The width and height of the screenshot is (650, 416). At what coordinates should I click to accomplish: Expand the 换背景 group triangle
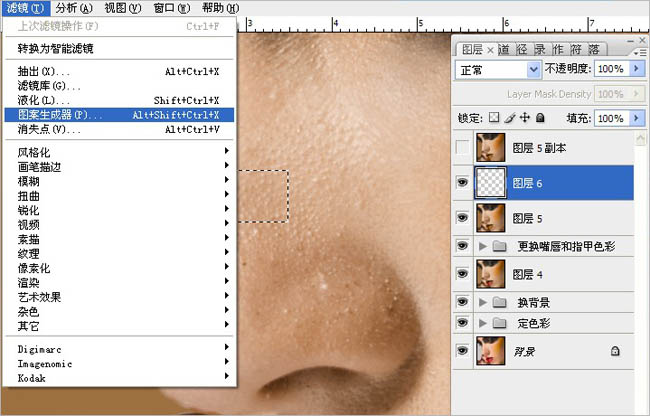483,302
